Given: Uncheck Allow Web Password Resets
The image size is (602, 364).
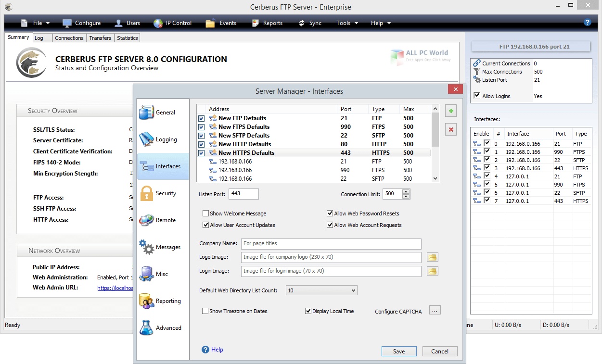Looking at the screenshot, I should (x=330, y=213).
